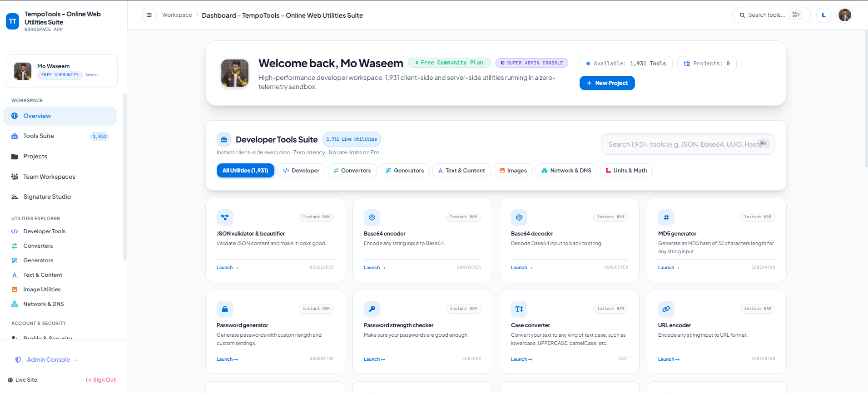Image resolution: width=868 pixels, height=393 pixels.
Task: Select the Converters filter tab
Action: coord(352,171)
